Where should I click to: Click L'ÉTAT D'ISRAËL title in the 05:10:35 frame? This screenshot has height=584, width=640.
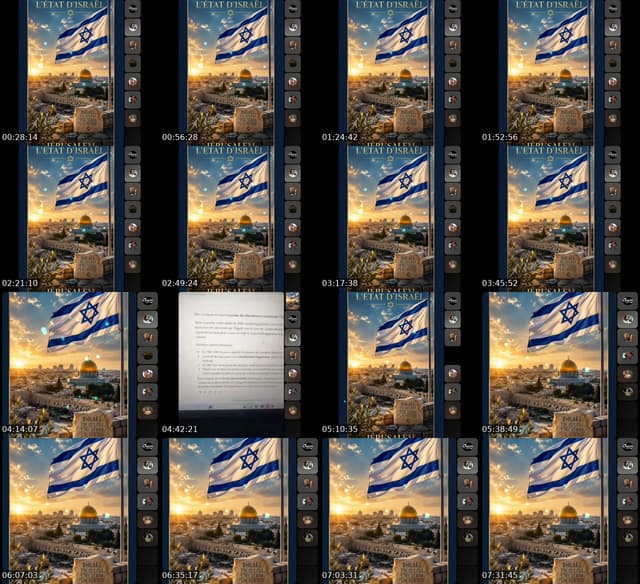point(389,296)
